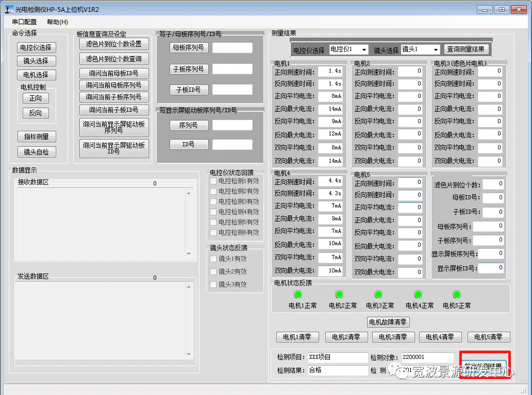Click the 电机4正常 green indicator
The height and width of the screenshot is (395, 532).
click(418, 294)
